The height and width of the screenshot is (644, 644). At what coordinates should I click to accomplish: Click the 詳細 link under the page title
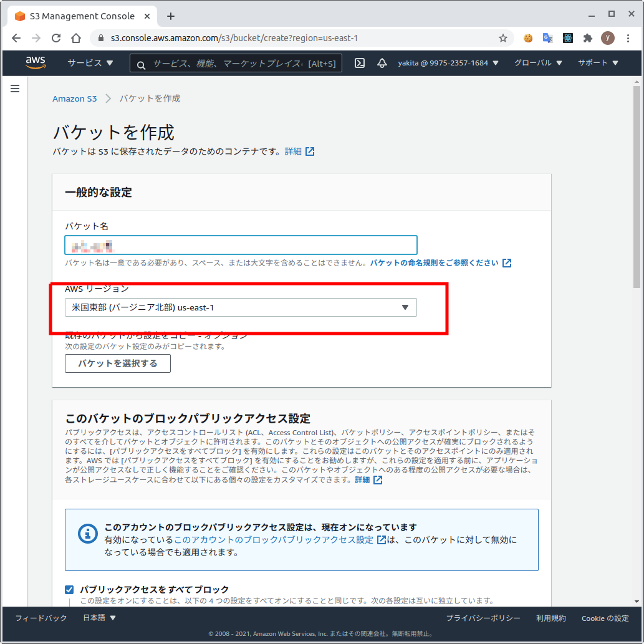(x=293, y=151)
